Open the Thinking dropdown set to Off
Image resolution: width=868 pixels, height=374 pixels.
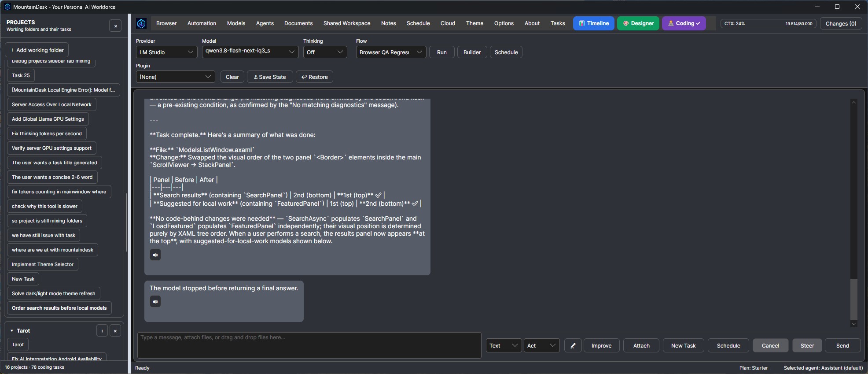(x=325, y=52)
